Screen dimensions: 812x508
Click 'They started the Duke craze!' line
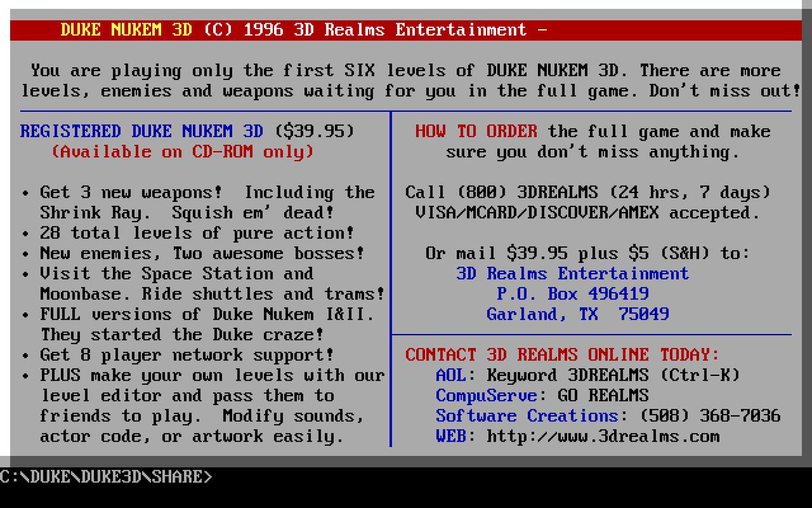click(x=182, y=335)
